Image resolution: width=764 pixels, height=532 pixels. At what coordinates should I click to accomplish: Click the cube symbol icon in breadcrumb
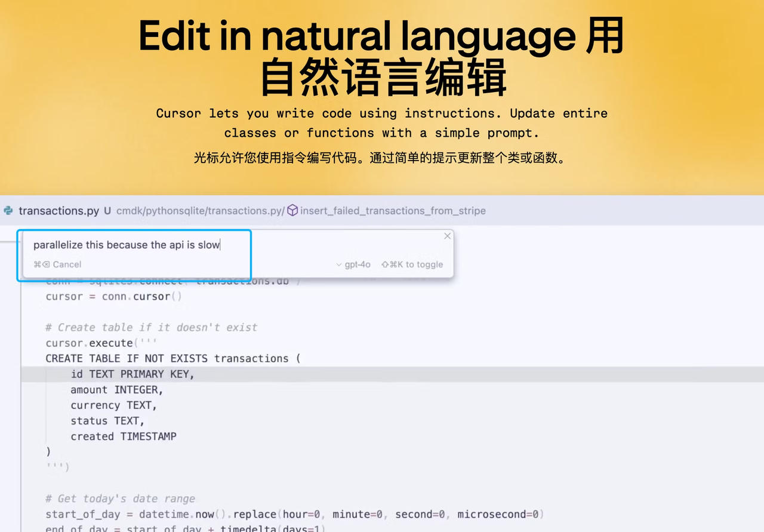coord(292,210)
